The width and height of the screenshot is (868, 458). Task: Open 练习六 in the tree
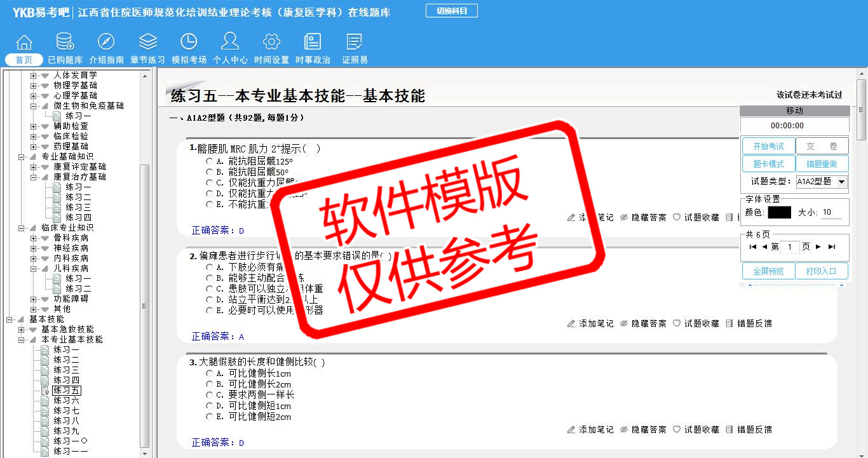[66, 401]
